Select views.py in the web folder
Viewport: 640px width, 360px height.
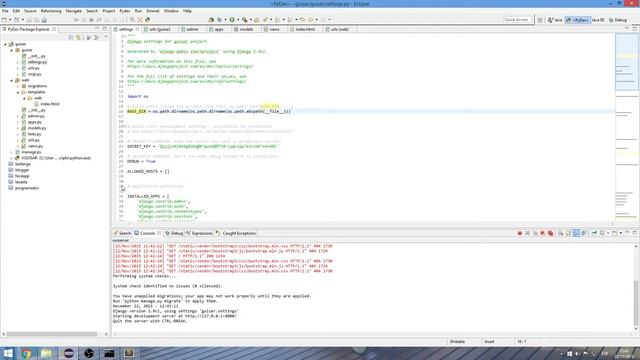click(35, 146)
